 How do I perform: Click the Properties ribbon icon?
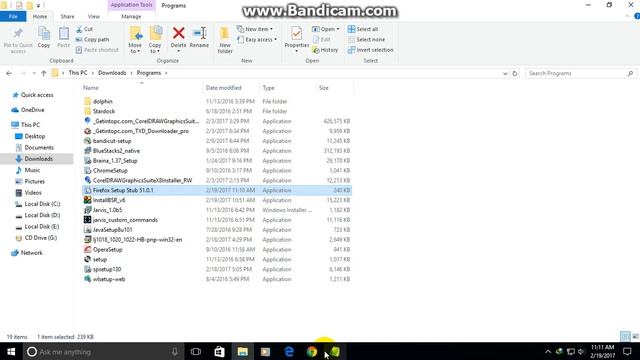point(297,39)
